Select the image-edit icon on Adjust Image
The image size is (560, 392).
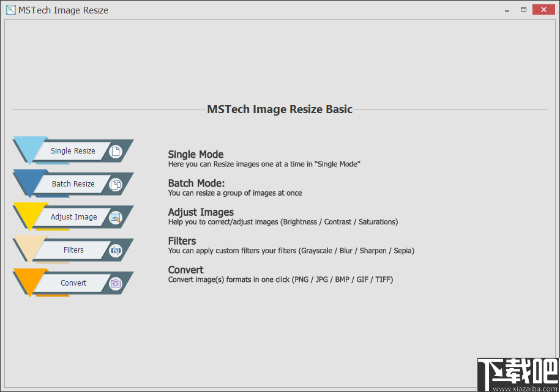point(116,216)
